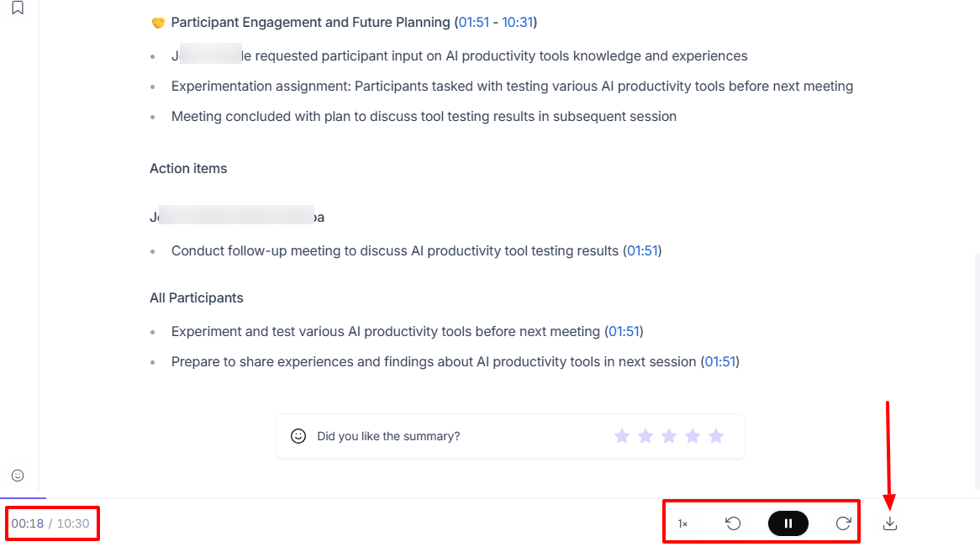Viewport: 980px width, 552px height.
Task: Jump to 01:51 in Participant Engagement heading
Action: point(474,23)
